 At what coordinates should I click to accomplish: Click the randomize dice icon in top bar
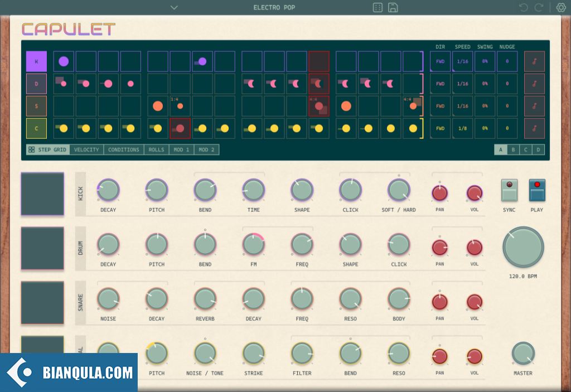pyautogui.click(x=378, y=8)
